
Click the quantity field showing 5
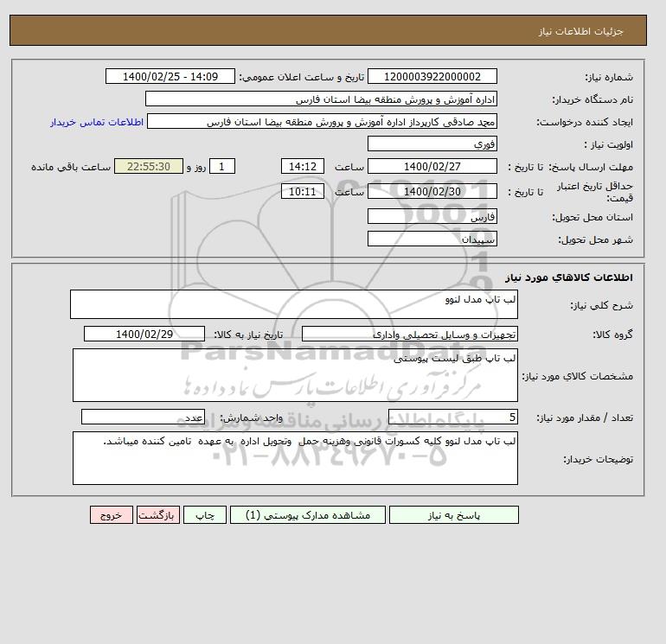tap(453, 417)
